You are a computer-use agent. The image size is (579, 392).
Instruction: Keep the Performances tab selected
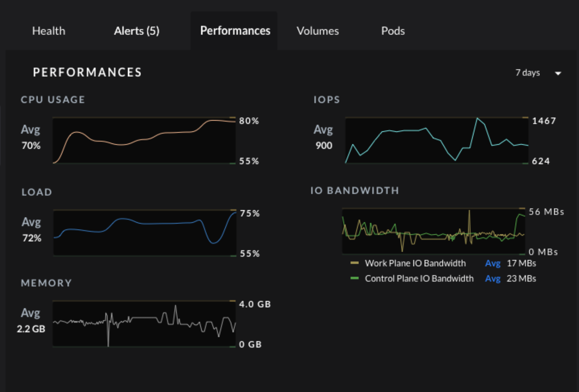pos(235,31)
